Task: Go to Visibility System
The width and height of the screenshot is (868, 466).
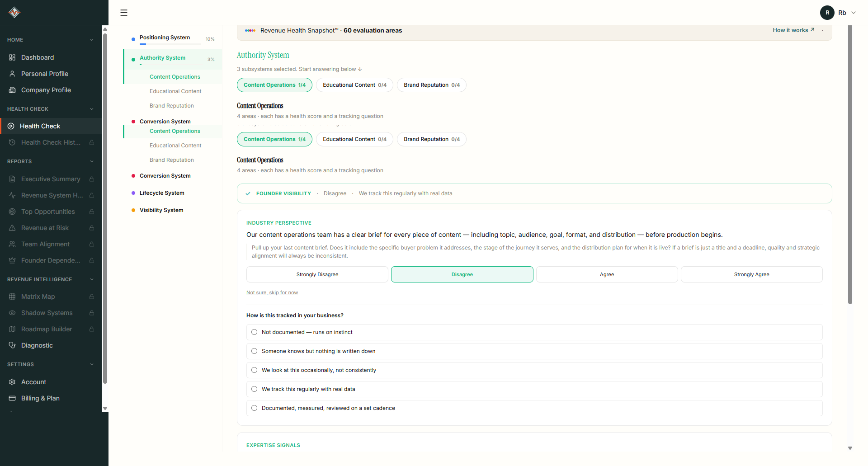Action: point(161,210)
